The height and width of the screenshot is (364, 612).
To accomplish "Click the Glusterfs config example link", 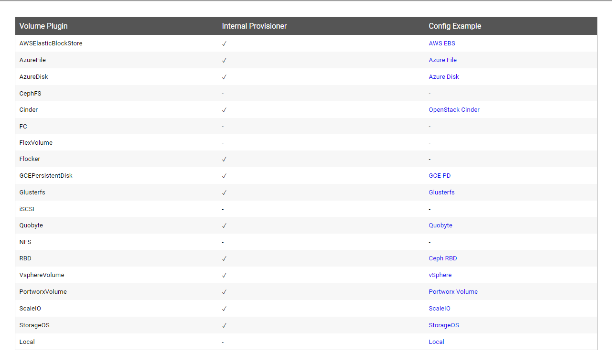I will pyautogui.click(x=442, y=193).
